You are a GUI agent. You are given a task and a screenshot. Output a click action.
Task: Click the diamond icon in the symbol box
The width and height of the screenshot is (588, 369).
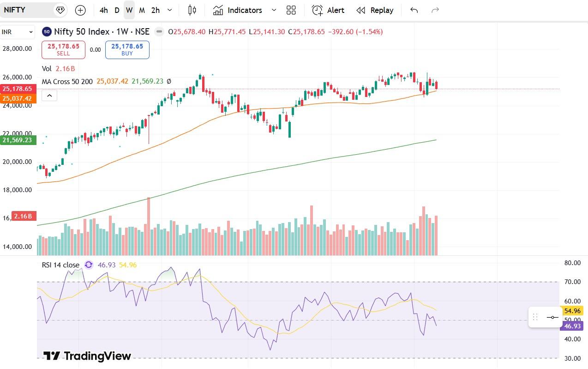60,10
